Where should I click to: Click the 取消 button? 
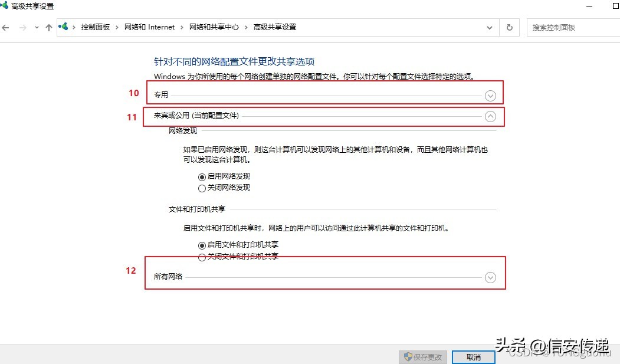[x=474, y=357]
